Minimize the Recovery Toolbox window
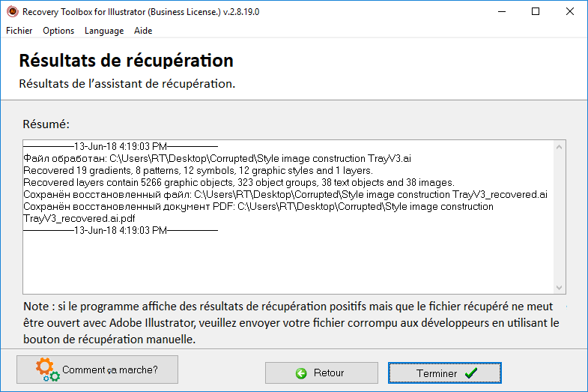The width and height of the screenshot is (588, 392). click(x=502, y=12)
